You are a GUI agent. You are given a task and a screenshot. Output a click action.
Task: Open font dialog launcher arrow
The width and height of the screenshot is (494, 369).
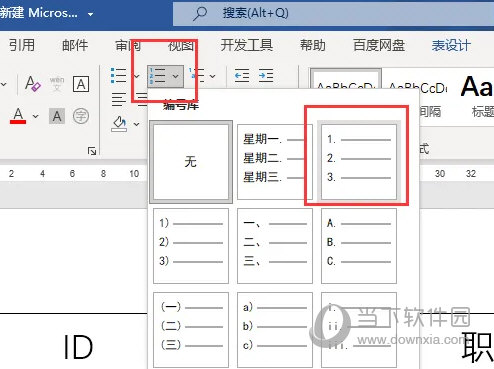92,151
